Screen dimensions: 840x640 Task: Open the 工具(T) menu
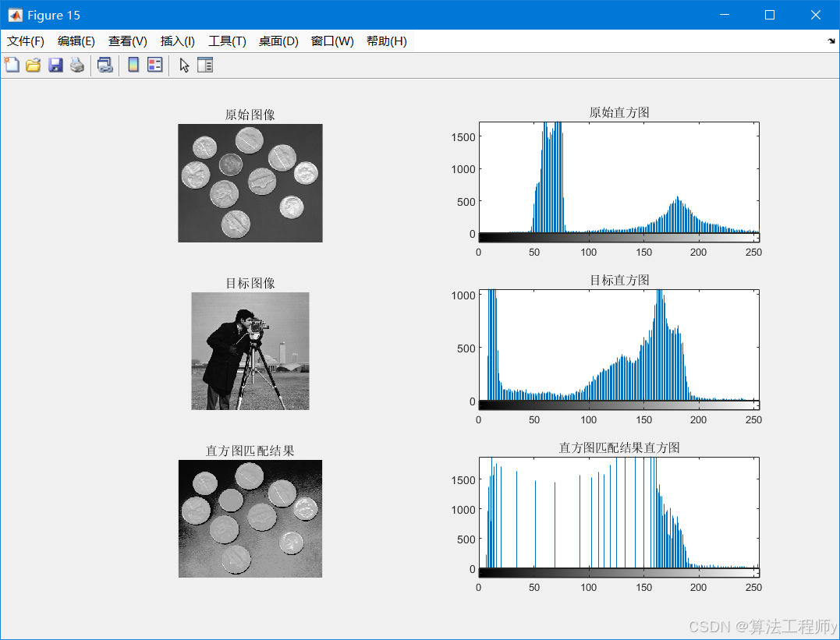pos(227,41)
